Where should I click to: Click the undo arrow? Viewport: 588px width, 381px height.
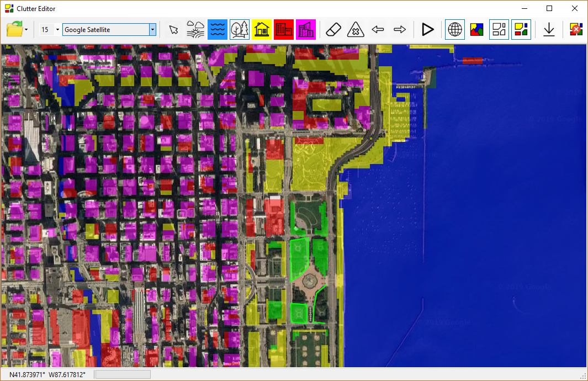(x=378, y=29)
